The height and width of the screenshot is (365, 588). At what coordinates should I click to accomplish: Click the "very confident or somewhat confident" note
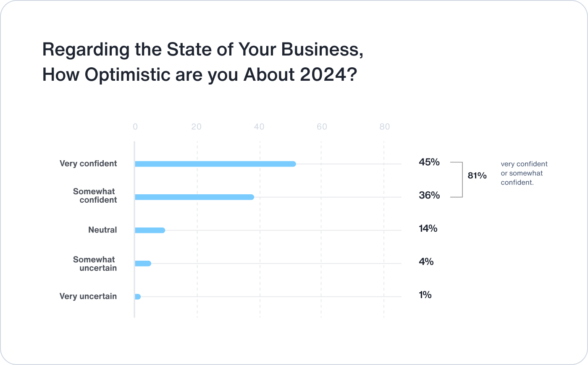(524, 173)
